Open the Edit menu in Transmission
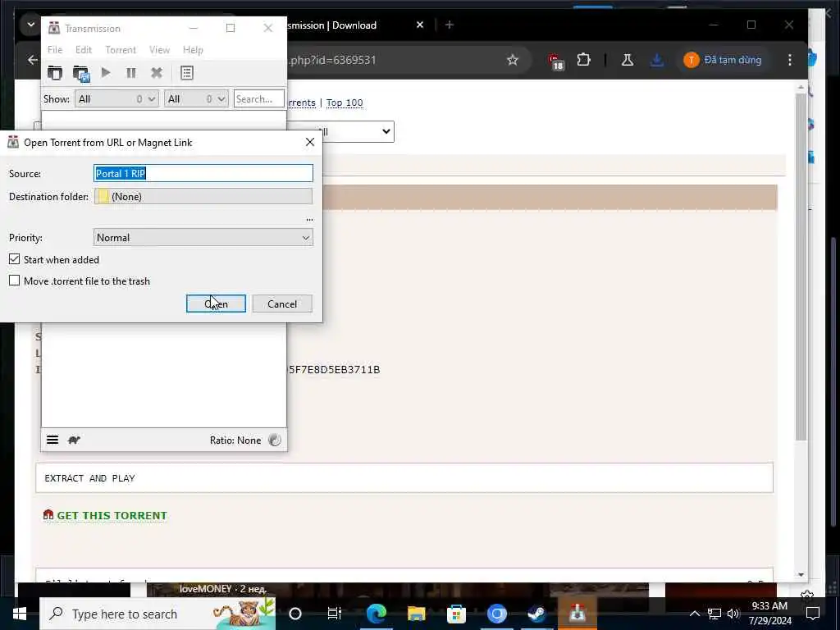840x630 pixels. click(84, 50)
